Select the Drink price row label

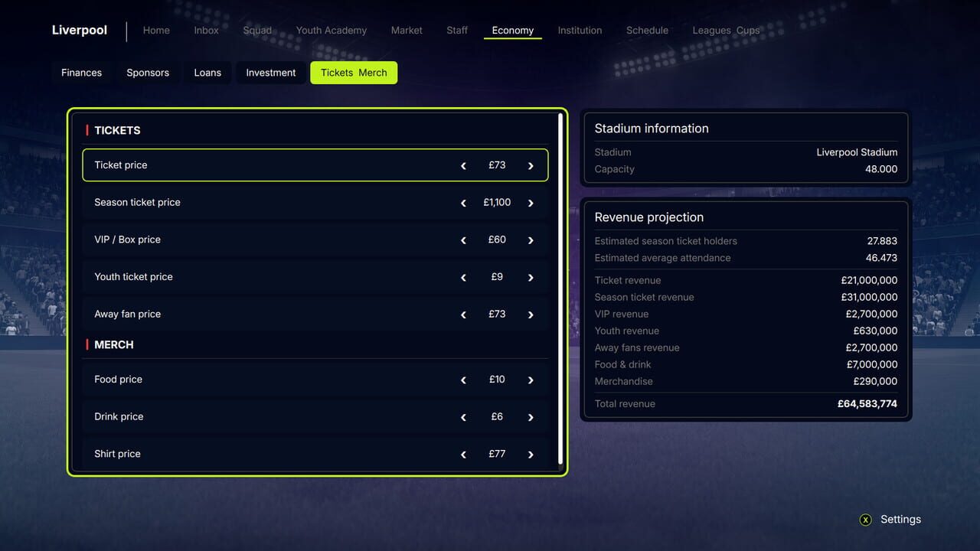pos(119,417)
